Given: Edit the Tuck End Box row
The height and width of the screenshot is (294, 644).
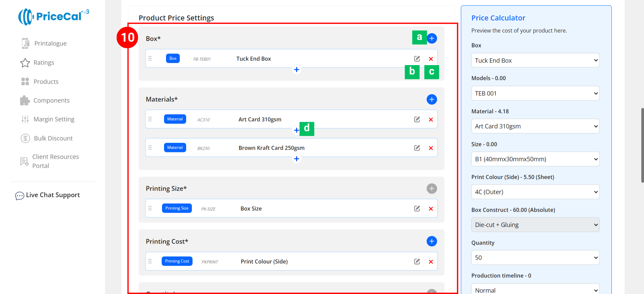Looking at the screenshot, I should [417, 59].
